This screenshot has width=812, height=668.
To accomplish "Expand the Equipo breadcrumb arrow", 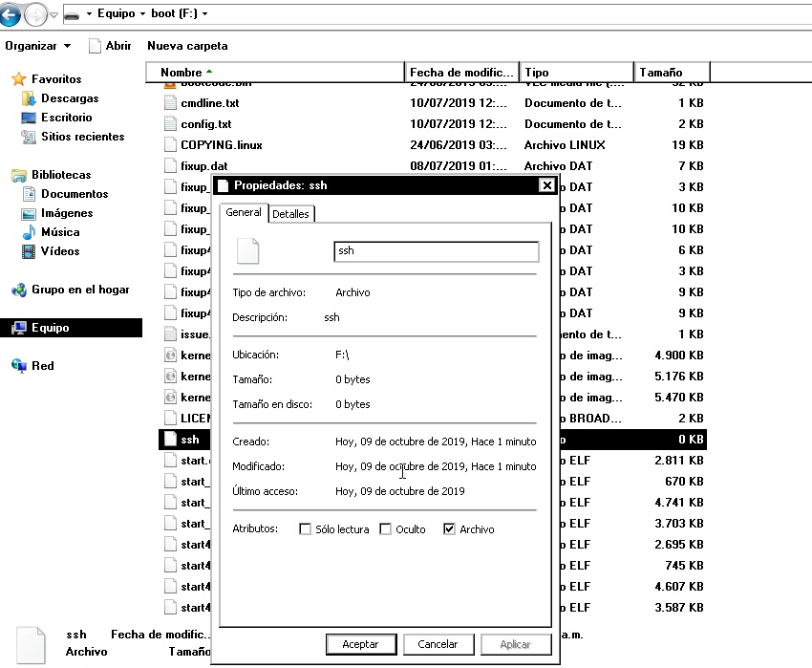I will pos(142,14).
